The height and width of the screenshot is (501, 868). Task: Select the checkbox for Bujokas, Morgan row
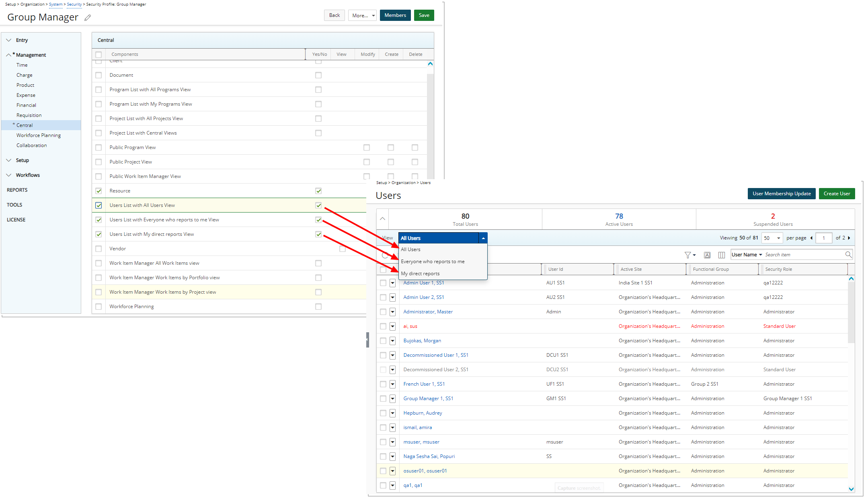coord(383,341)
